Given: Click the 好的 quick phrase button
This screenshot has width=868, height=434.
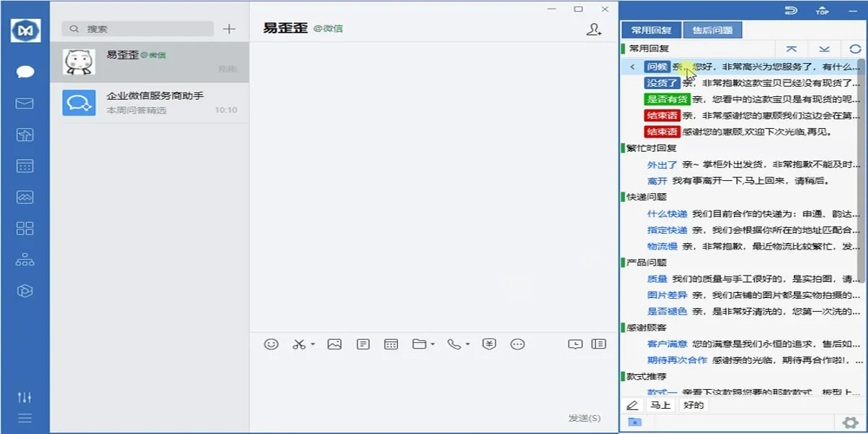Looking at the screenshot, I should click(x=693, y=405).
